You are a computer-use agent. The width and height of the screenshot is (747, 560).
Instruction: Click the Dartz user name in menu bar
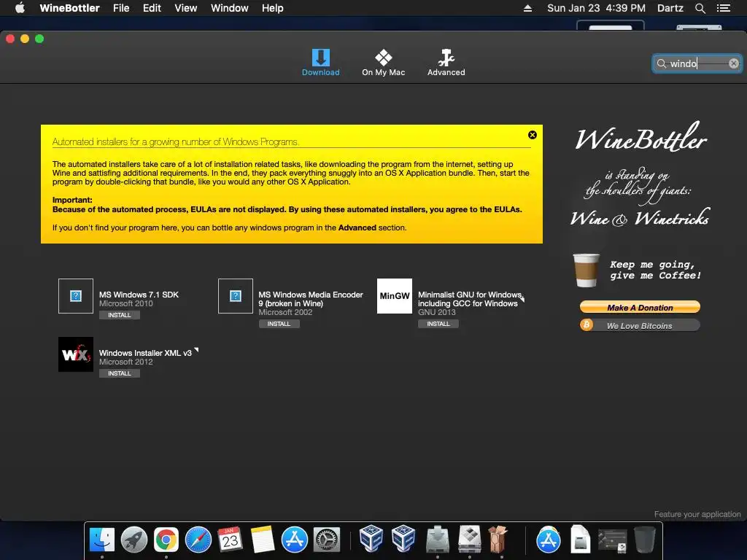tap(670, 8)
